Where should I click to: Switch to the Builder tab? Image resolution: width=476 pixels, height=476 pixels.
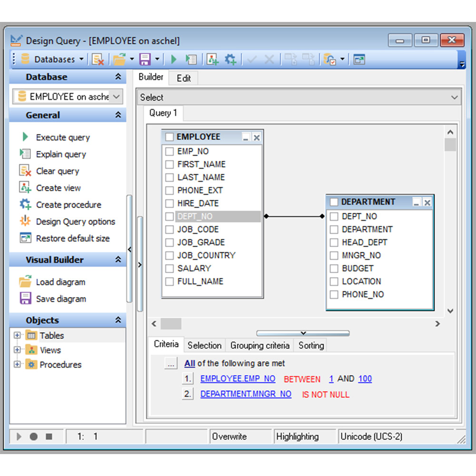(x=151, y=77)
